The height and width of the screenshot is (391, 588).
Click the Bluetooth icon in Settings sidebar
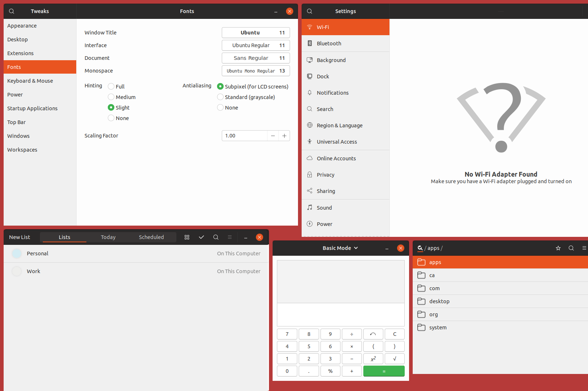click(310, 44)
